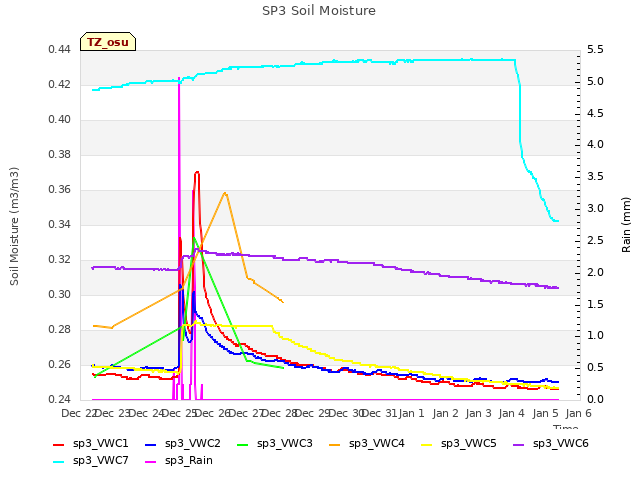Viewport: 640px width, 480px height.
Task: Click the 3.0 rain axis tick label
Action: coord(595,209)
